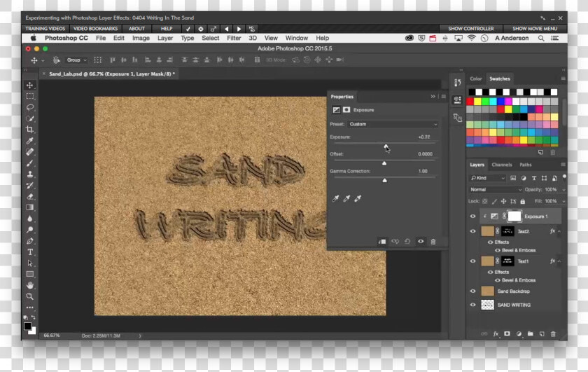
Task: Create a new group folder icon
Action: click(531, 333)
